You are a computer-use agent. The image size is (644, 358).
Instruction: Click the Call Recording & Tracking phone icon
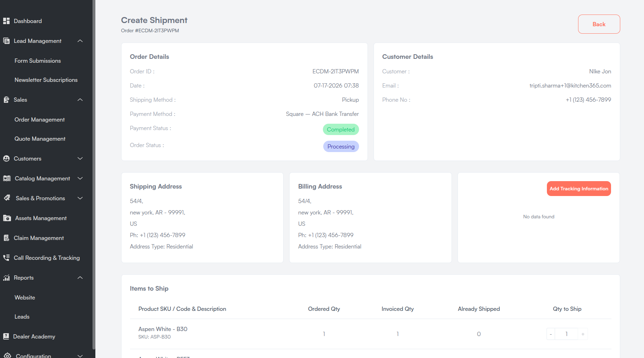[6, 258]
